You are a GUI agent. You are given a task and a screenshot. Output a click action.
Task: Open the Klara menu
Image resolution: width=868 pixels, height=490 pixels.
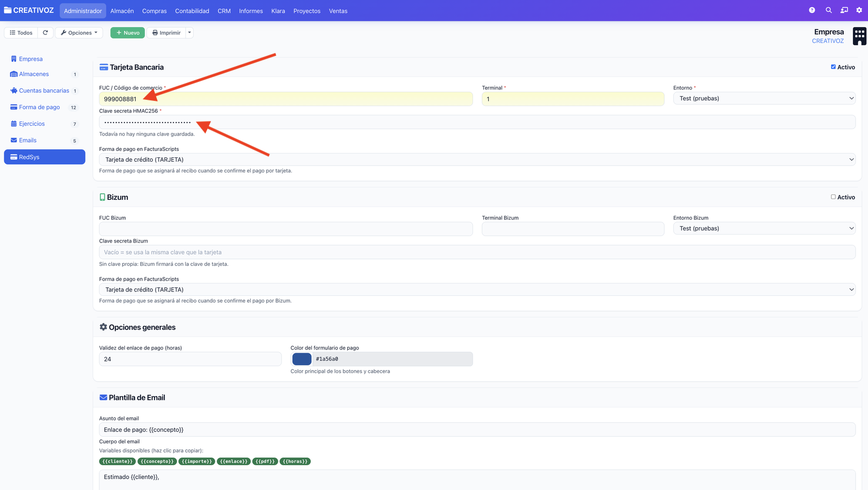[x=278, y=11]
